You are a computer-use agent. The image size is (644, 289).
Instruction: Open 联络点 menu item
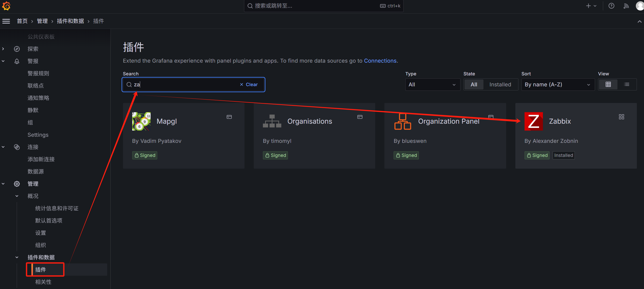click(36, 86)
